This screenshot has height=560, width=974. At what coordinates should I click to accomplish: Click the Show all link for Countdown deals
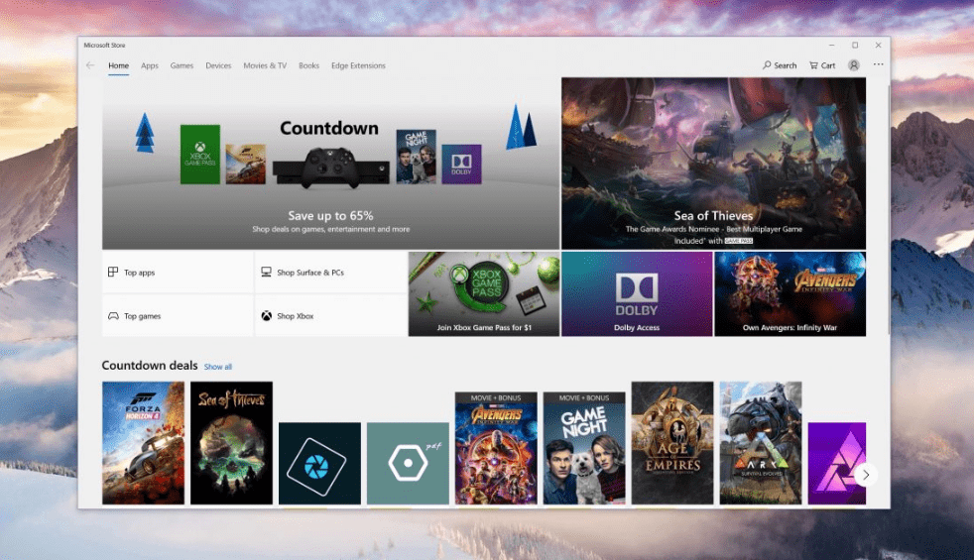218,367
